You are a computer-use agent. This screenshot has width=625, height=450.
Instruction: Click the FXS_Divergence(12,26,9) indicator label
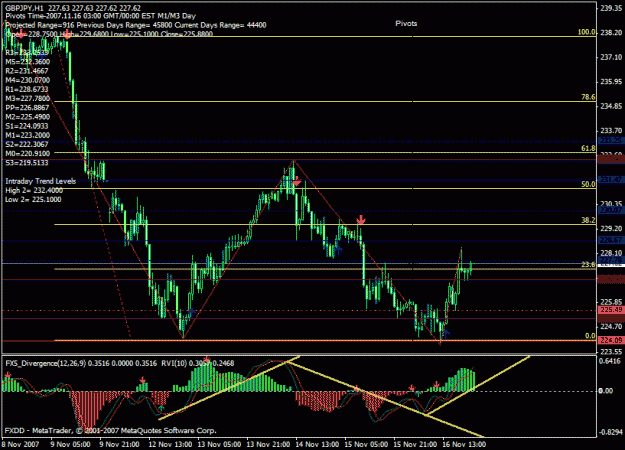click(x=45, y=364)
